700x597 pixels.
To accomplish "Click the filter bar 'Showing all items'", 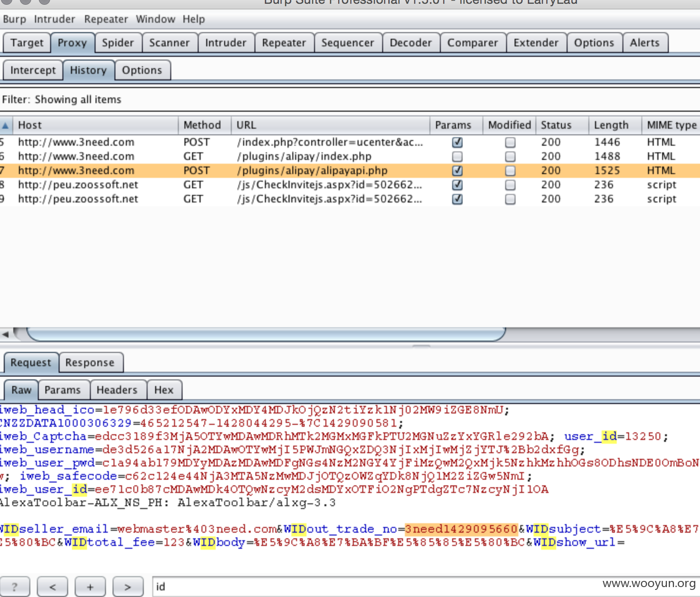I will click(x=350, y=99).
